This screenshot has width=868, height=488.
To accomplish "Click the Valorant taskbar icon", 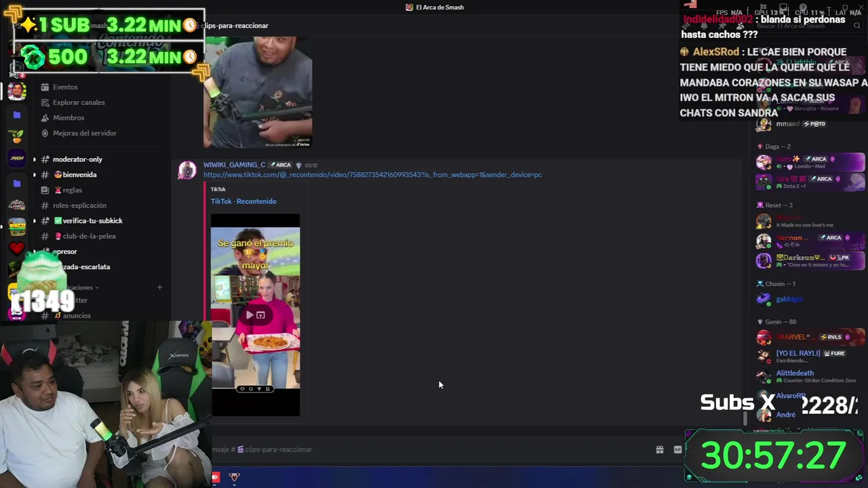I will coord(234,477).
